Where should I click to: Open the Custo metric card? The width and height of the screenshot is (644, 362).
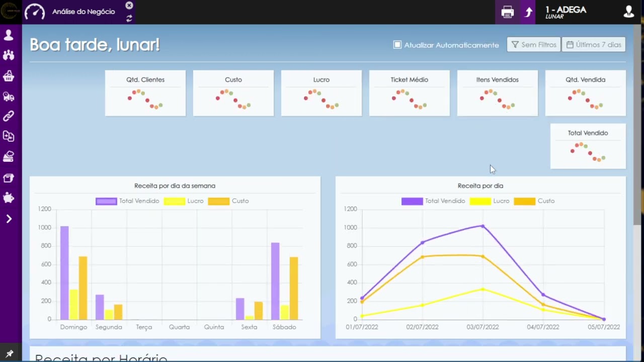pos(233,93)
